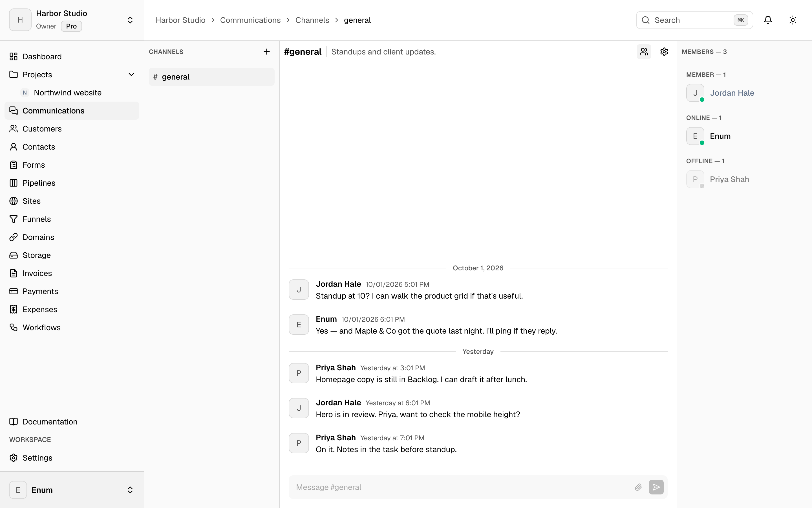
Task: Open the Storage page
Action: coord(72,255)
